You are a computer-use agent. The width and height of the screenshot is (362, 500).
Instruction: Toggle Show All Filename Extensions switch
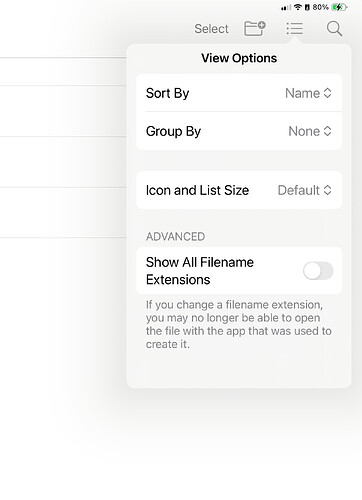coord(318,271)
